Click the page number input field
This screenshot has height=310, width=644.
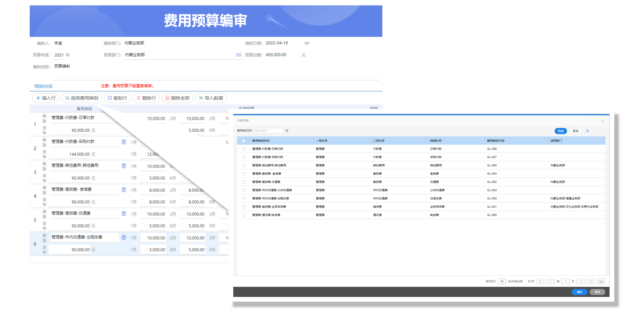566,282
